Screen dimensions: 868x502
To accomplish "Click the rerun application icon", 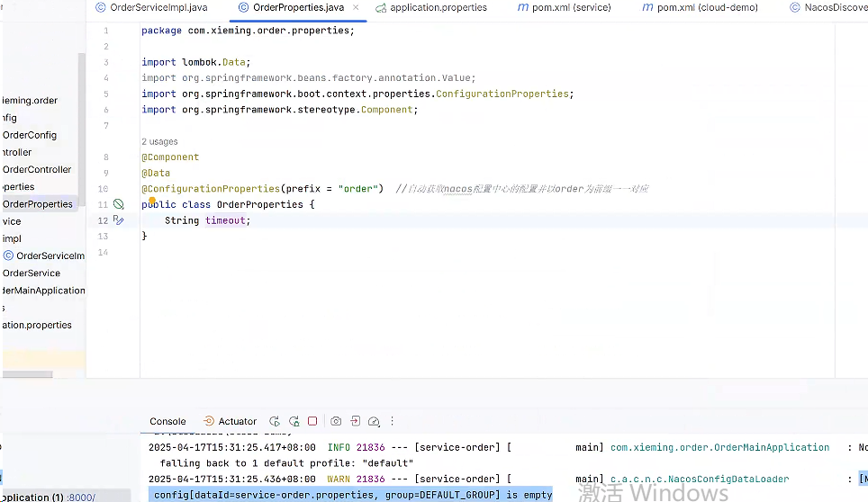I will click(275, 421).
